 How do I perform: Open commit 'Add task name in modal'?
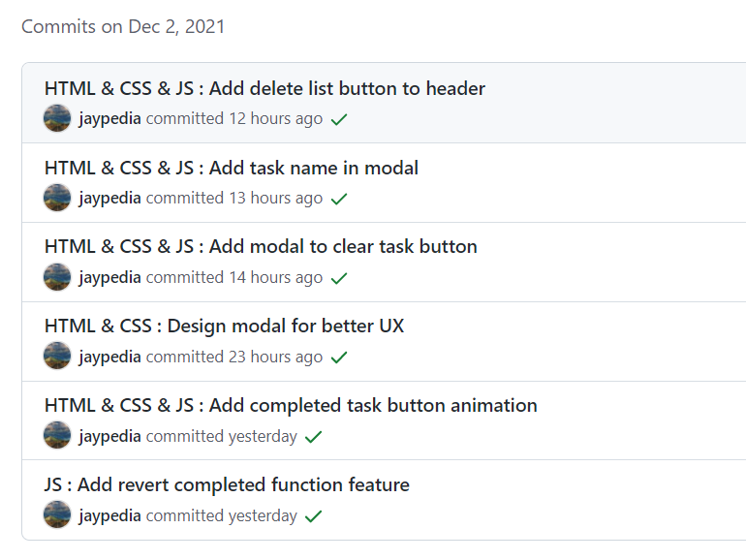pyautogui.click(x=232, y=169)
